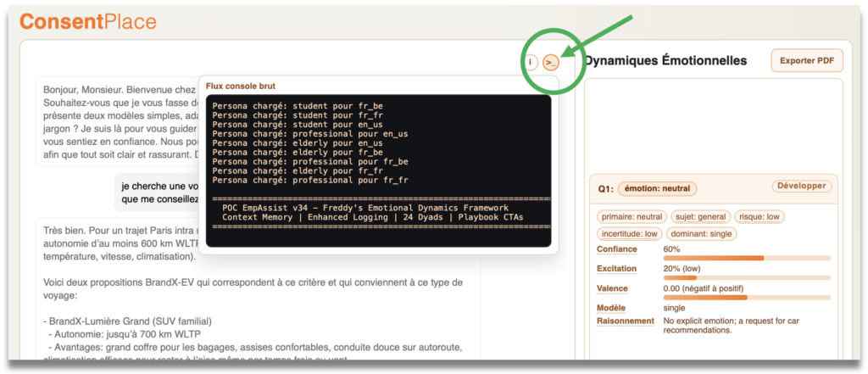This screenshot has width=868, height=374.
Task: Click the "sujet: general" tag
Action: pos(700,216)
